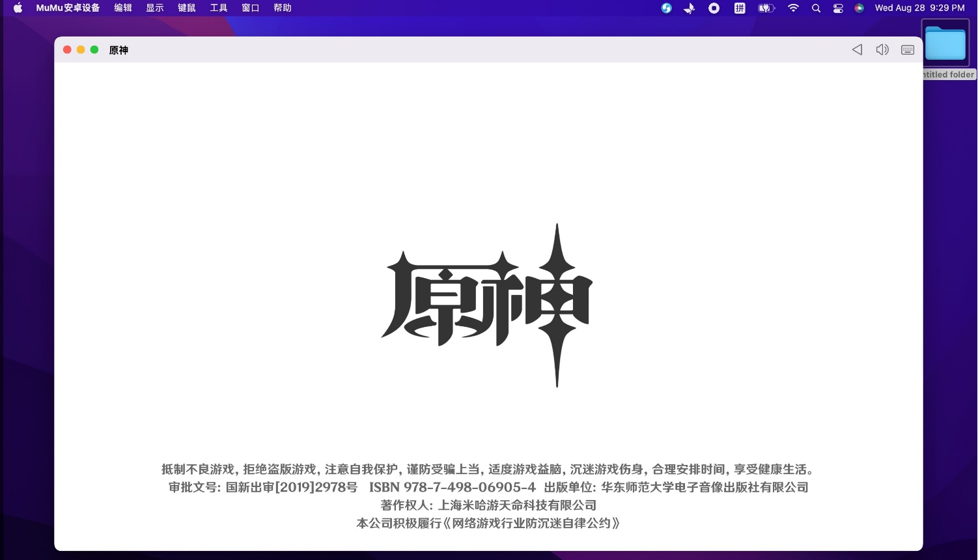Image resolution: width=978 pixels, height=560 pixels.
Task: Click the blue swirl status icon in menu bar
Action: [666, 8]
